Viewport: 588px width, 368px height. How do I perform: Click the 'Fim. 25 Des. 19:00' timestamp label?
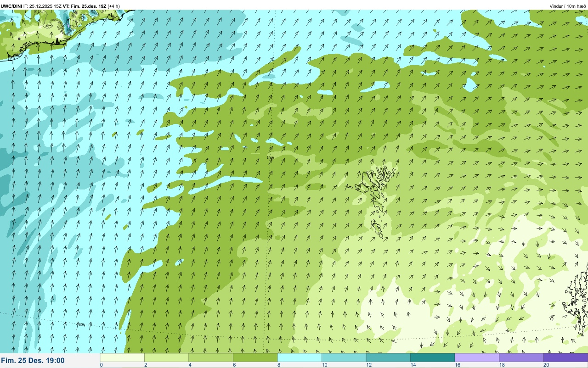click(33, 361)
